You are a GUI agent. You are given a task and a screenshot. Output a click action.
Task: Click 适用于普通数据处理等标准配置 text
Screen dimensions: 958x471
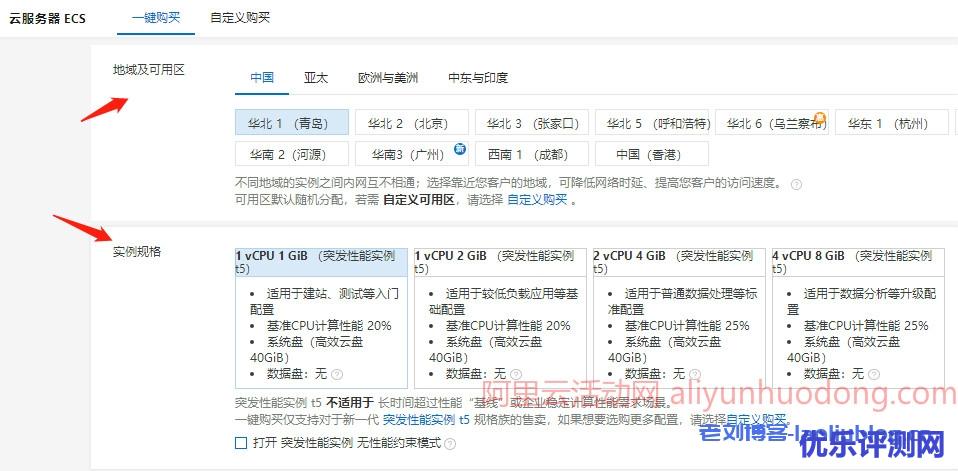coord(682,302)
